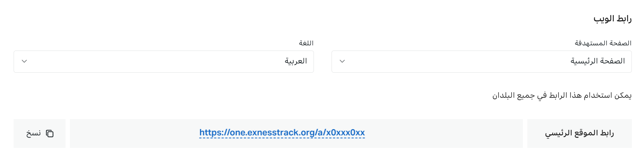644x166 pixels.
Task: Open the الصفحة الرئيسية target page dropdown
Action: tap(481, 62)
